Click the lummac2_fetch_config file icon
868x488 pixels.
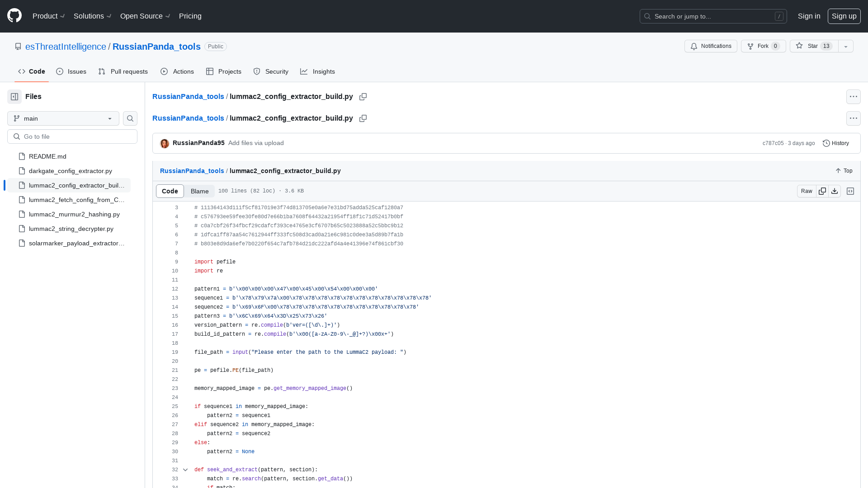(x=22, y=200)
